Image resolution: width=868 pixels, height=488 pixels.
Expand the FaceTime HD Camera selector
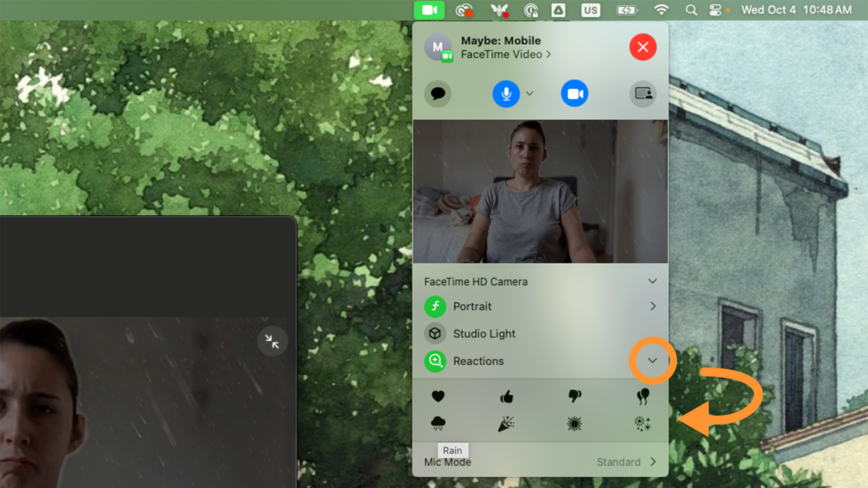pyautogui.click(x=652, y=281)
